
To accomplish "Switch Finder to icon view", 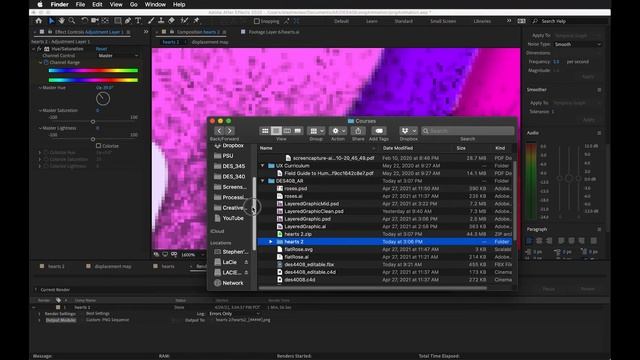I will pos(265,131).
